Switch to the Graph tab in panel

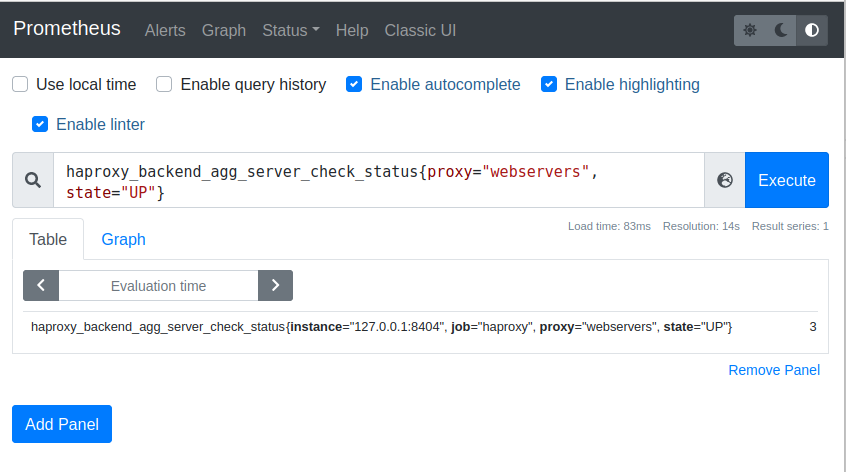point(124,239)
